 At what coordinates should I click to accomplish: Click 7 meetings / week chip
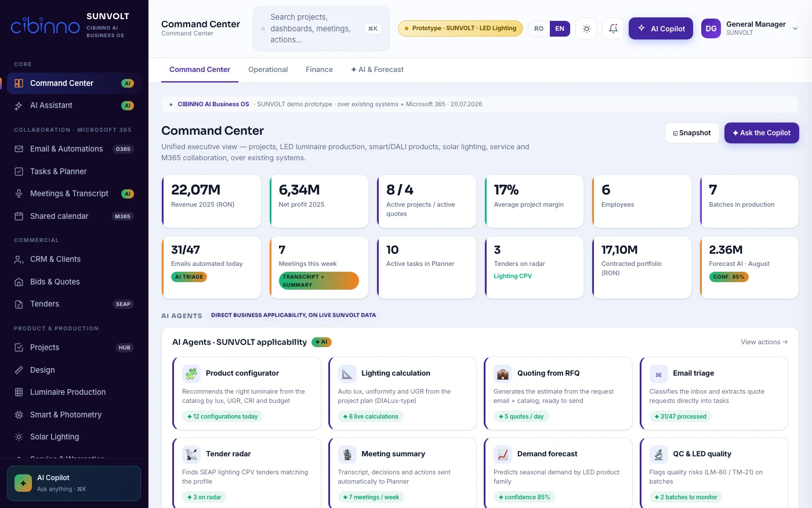click(x=371, y=498)
